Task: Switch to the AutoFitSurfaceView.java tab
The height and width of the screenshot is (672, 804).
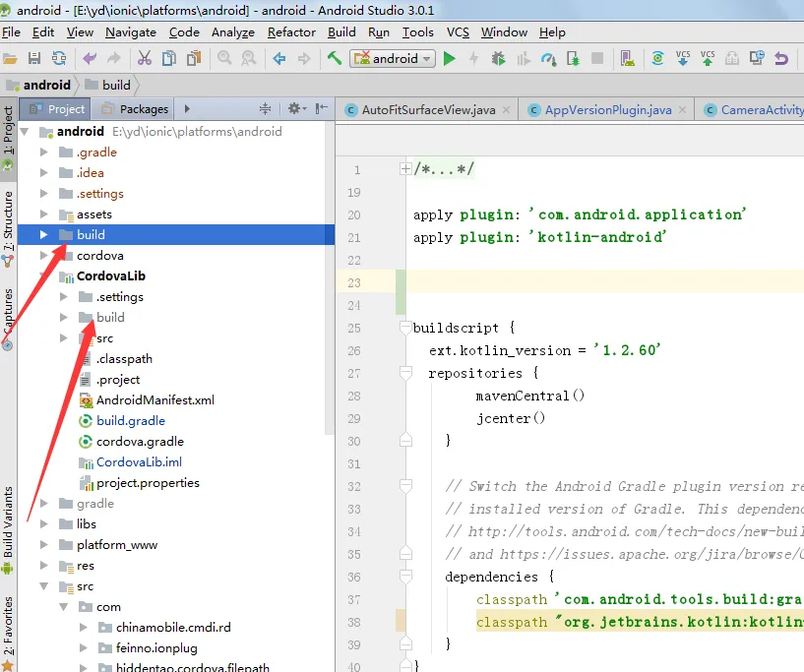Action: point(429,109)
